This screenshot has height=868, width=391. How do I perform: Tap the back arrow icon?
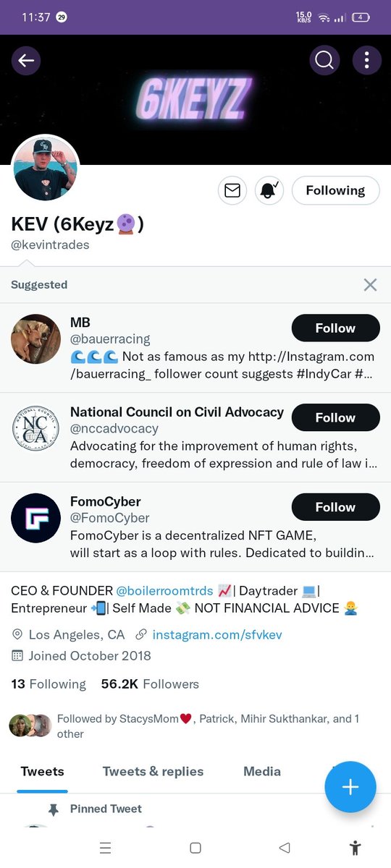pyautogui.click(x=26, y=61)
